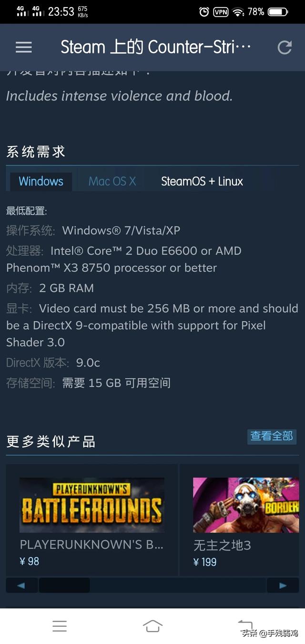
Task: Open the 无主之地3 title link
Action: click(x=222, y=545)
